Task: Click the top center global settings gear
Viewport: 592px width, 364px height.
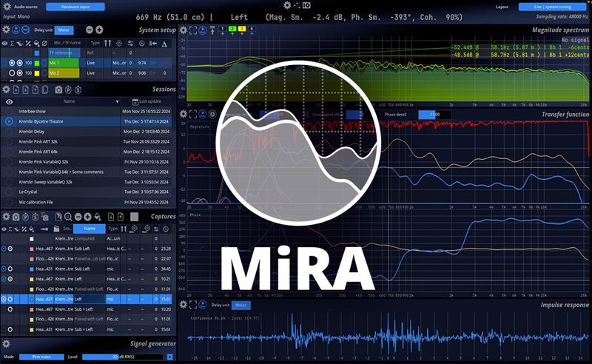Action: (x=287, y=5)
